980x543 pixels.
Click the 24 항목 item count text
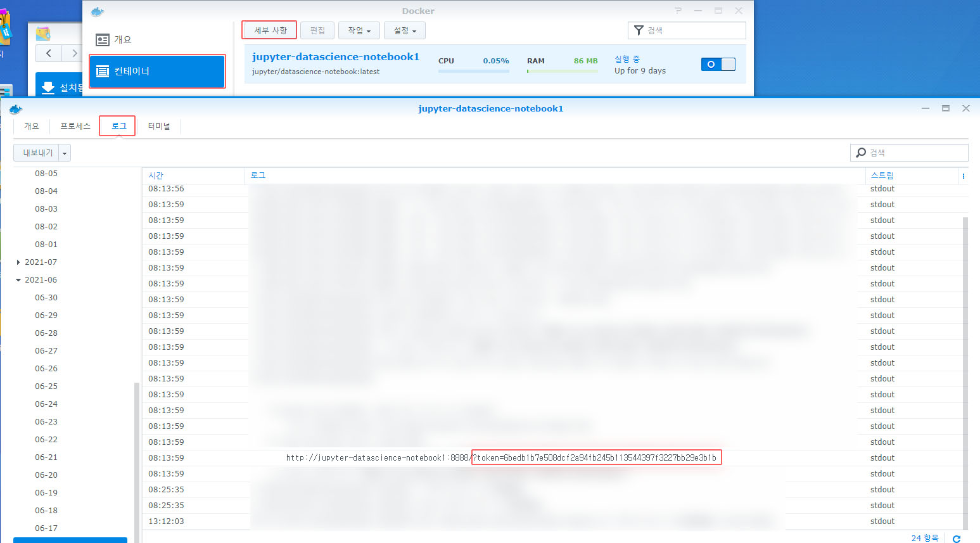tap(925, 538)
